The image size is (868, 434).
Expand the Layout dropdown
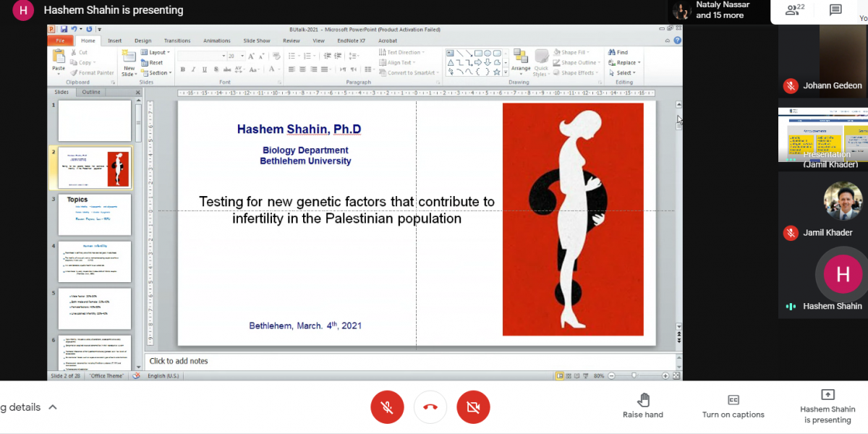(156, 53)
